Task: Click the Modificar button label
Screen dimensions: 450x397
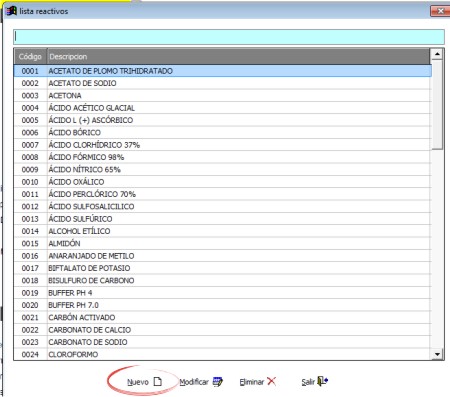Action: click(x=194, y=382)
